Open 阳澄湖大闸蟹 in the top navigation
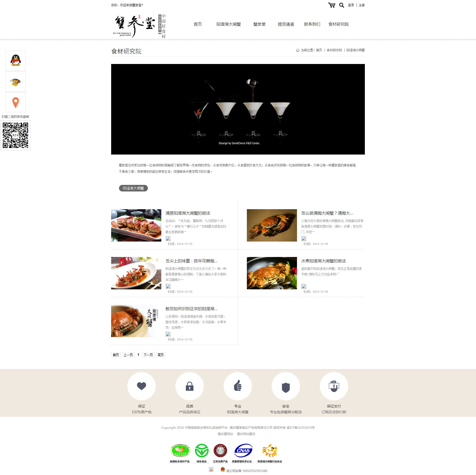Screen dimensions: 476x475 [229, 24]
